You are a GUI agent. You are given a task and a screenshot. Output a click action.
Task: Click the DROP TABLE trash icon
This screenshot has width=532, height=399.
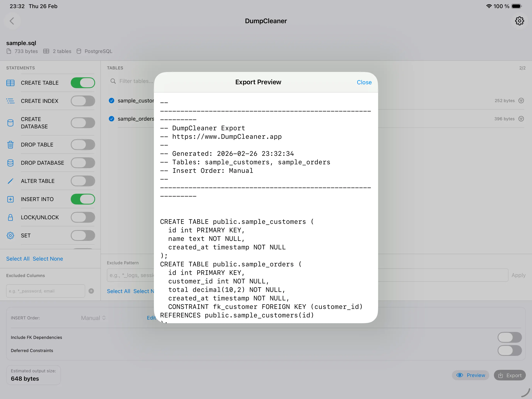(x=10, y=145)
